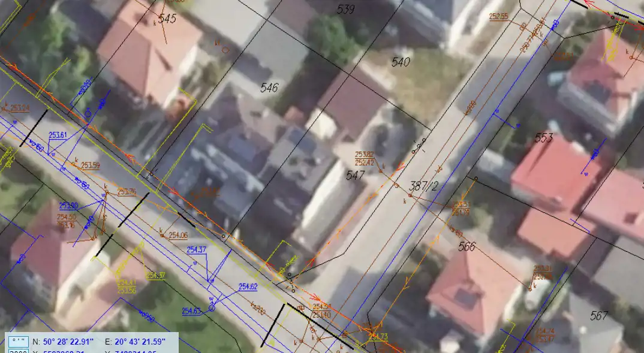Click parcel 553 label
The height and width of the screenshot is (353, 644).
click(543, 138)
